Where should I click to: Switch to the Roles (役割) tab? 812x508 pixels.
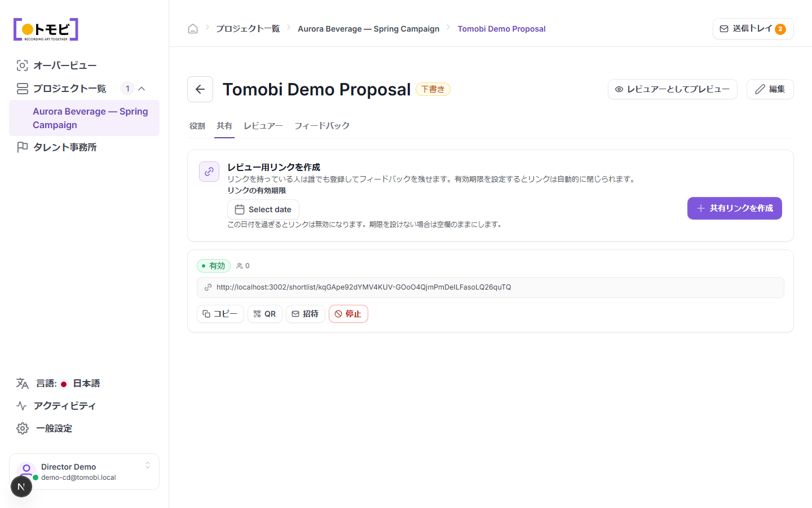(x=197, y=126)
